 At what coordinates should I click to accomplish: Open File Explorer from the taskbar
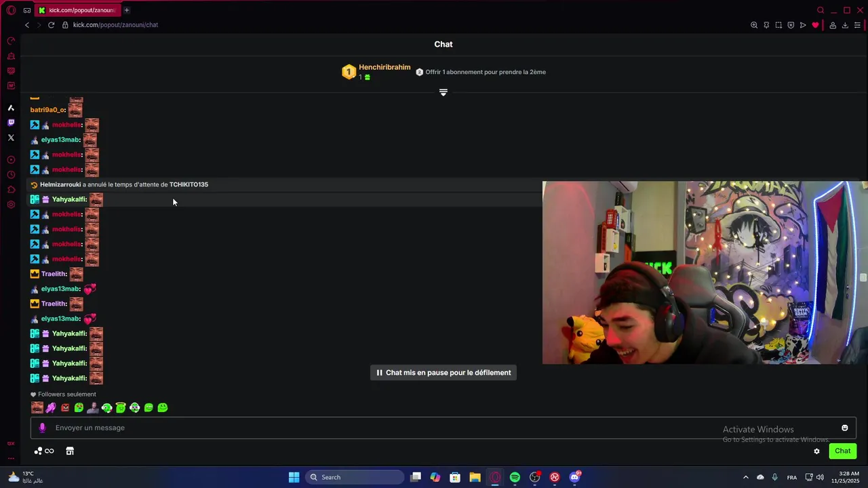pos(475,477)
